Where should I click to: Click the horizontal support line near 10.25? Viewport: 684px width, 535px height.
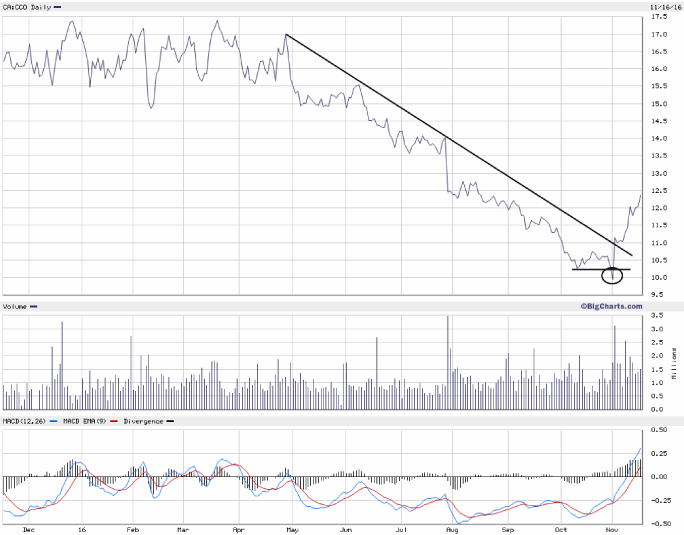point(588,269)
